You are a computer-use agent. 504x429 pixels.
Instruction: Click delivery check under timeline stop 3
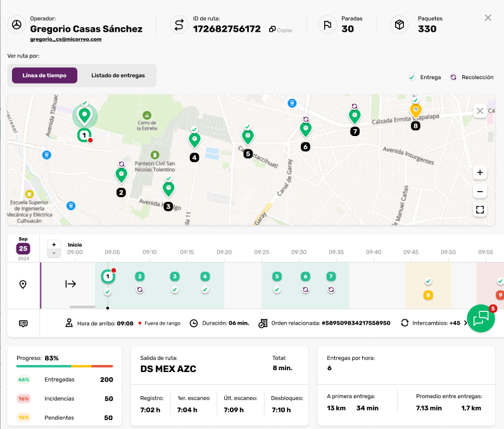click(x=175, y=290)
